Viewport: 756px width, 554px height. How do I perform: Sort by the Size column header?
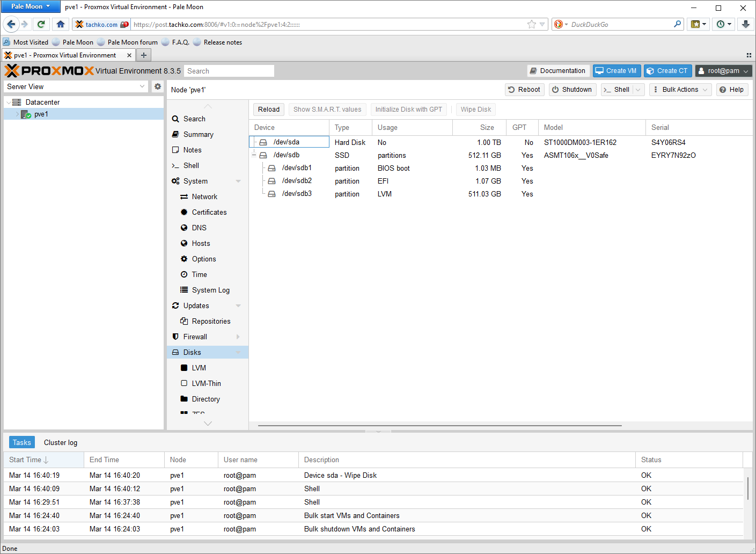pos(479,127)
